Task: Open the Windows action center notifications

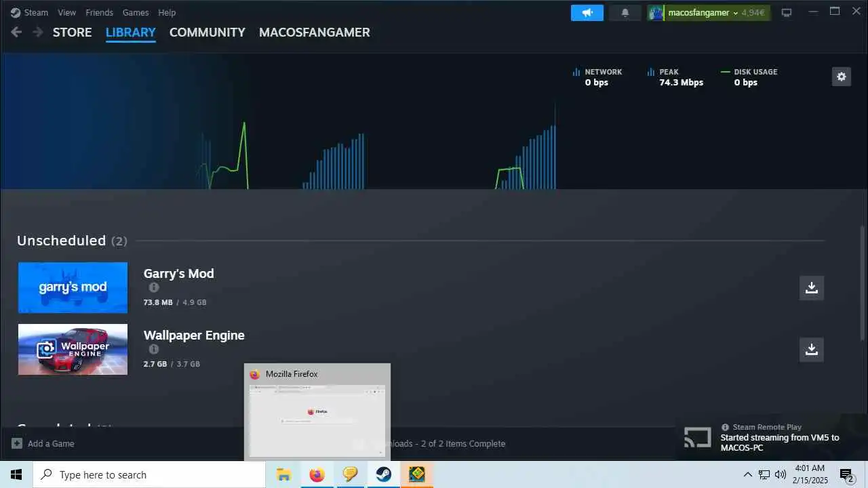Action: [x=847, y=474]
